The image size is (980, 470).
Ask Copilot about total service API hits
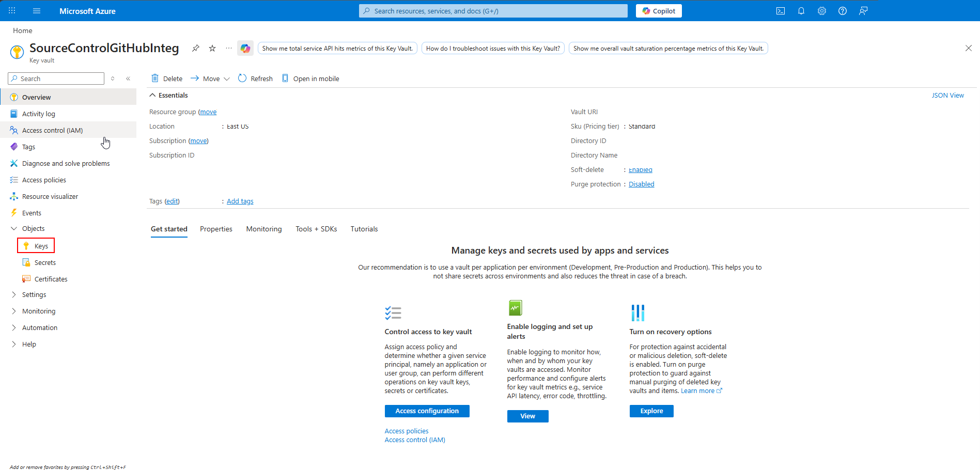337,48
